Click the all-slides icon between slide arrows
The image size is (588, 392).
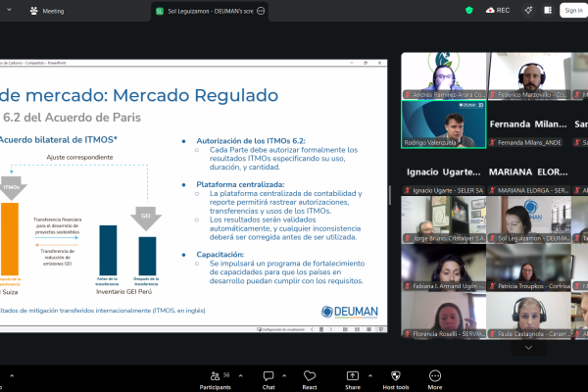(321, 329)
